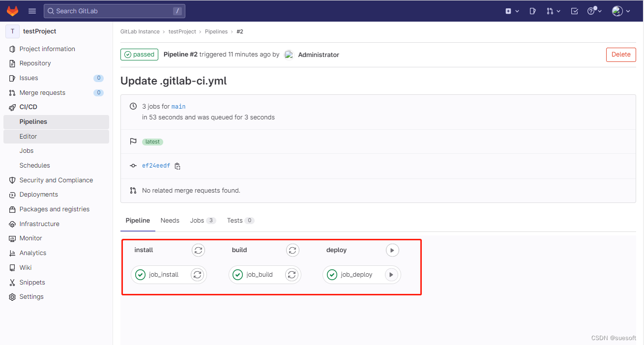Click the #2 breadcrumb
Image resolution: width=644 pixels, height=345 pixels.
240,31
